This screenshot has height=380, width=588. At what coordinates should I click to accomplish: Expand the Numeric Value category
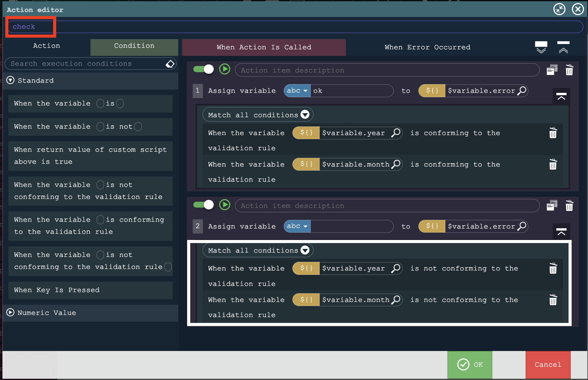tap(10, 312)
